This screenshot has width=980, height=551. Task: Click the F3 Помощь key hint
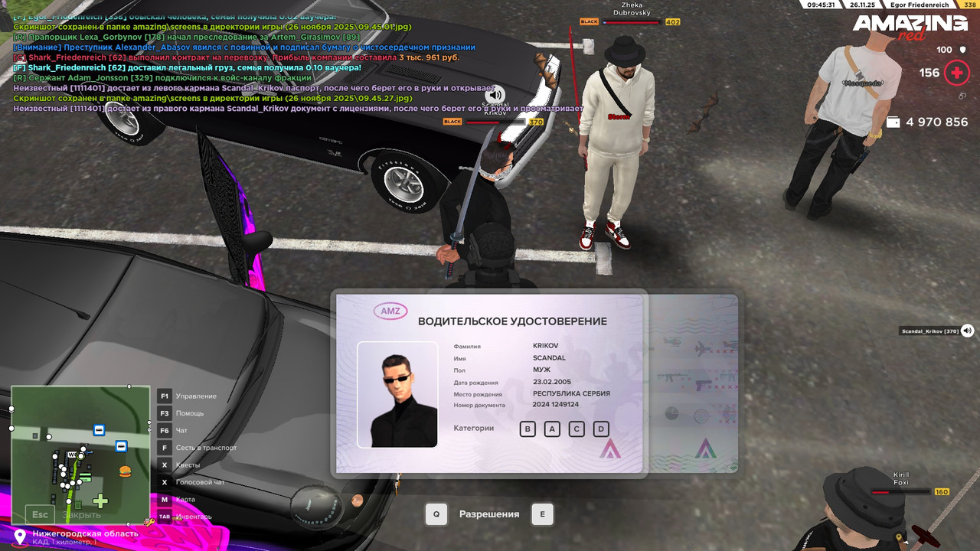tap(180, 413)
